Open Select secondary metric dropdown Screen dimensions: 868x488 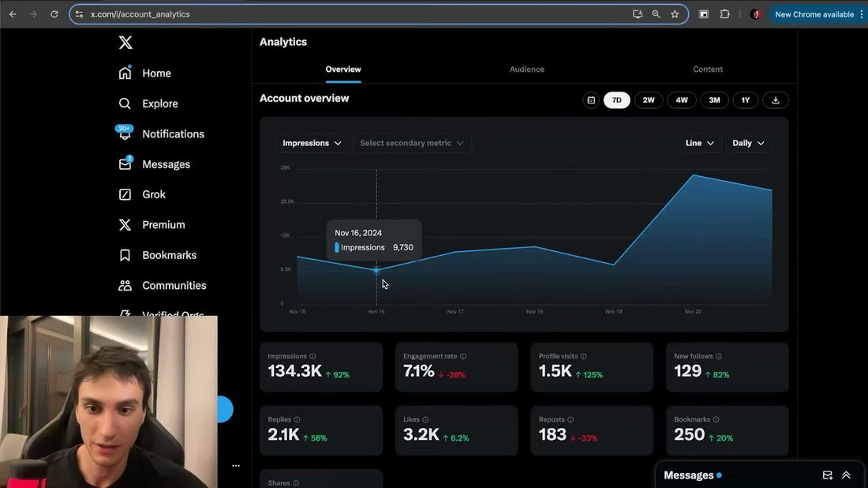click(x=411, y=143)
